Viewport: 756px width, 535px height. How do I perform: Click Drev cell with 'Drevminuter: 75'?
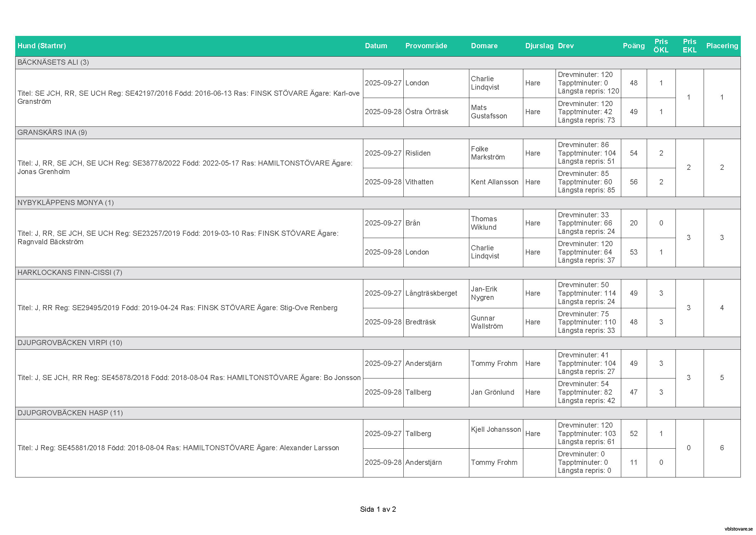tap(588, 322)
